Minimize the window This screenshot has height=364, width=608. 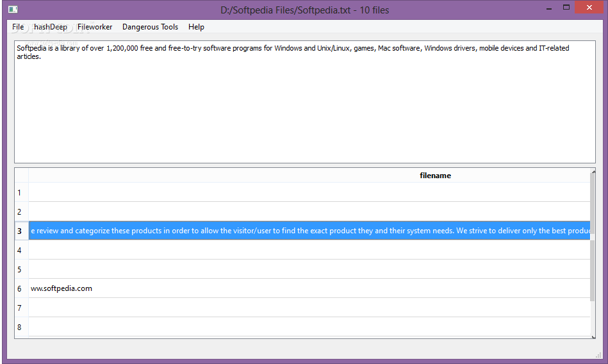point(549,8)
